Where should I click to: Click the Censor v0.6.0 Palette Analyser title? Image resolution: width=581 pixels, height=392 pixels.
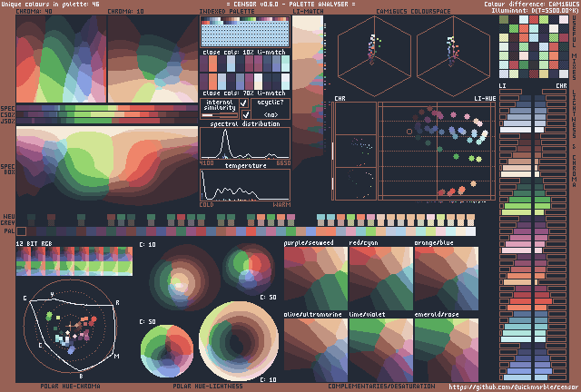click(x=290, y=5)
